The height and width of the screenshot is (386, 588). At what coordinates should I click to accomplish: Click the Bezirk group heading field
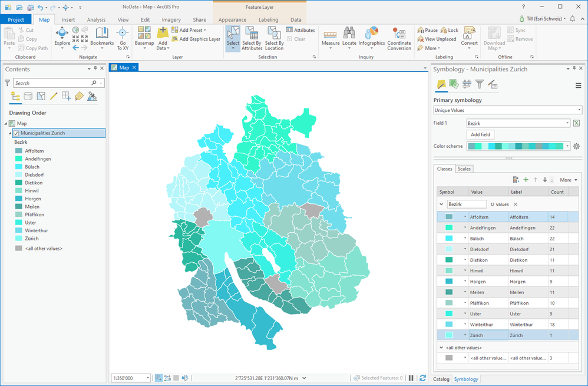[x=467, y=204]
